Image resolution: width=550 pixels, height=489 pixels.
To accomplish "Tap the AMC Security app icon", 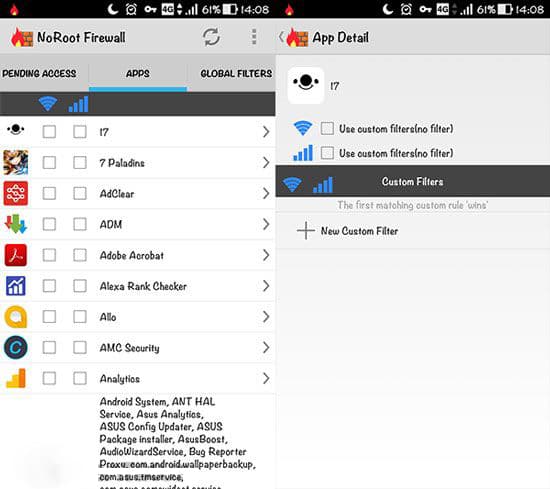I will point(16,348).
